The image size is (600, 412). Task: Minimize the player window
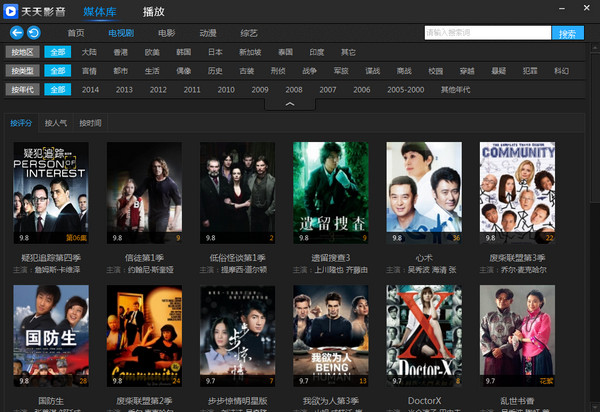(562, 8)
